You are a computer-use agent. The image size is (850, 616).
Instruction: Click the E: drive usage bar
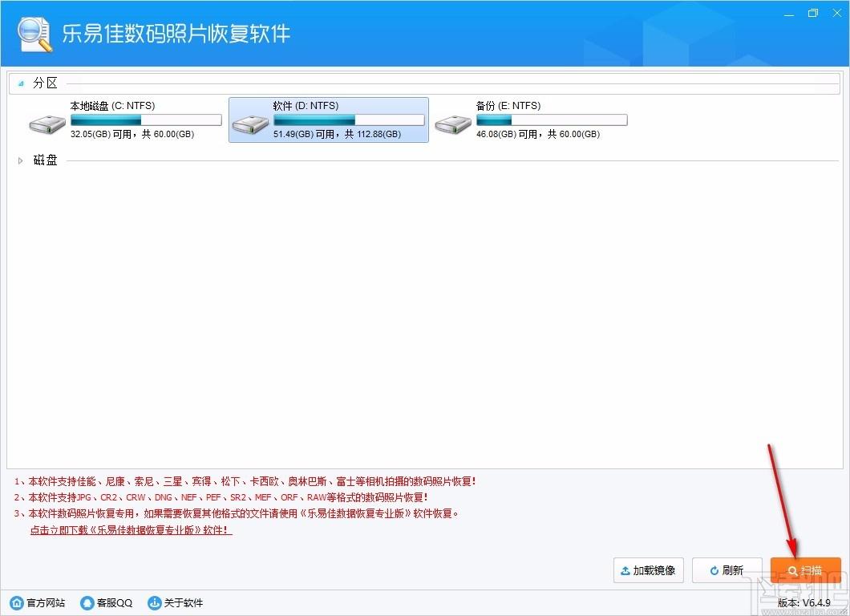pos(552,120)
